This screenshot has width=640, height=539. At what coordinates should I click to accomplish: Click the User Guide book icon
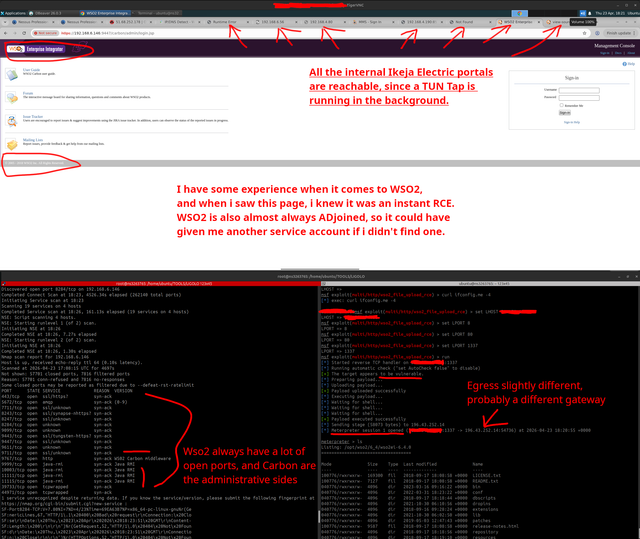click(x=11, y=74)
